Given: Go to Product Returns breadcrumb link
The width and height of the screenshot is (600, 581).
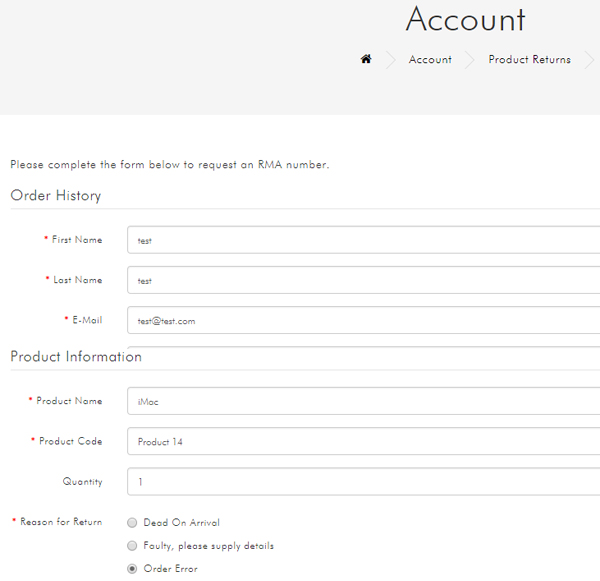Looking at the screenshot, I should click(530, 59).
